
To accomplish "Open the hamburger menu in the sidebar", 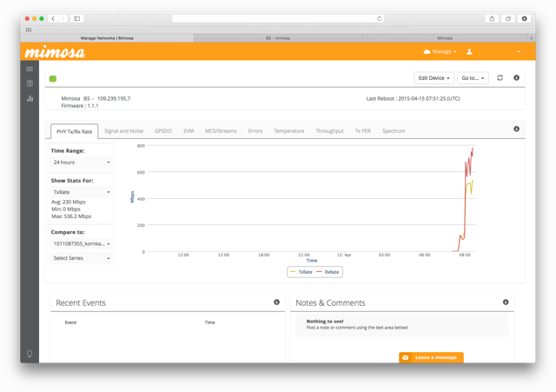I will 30,69.
